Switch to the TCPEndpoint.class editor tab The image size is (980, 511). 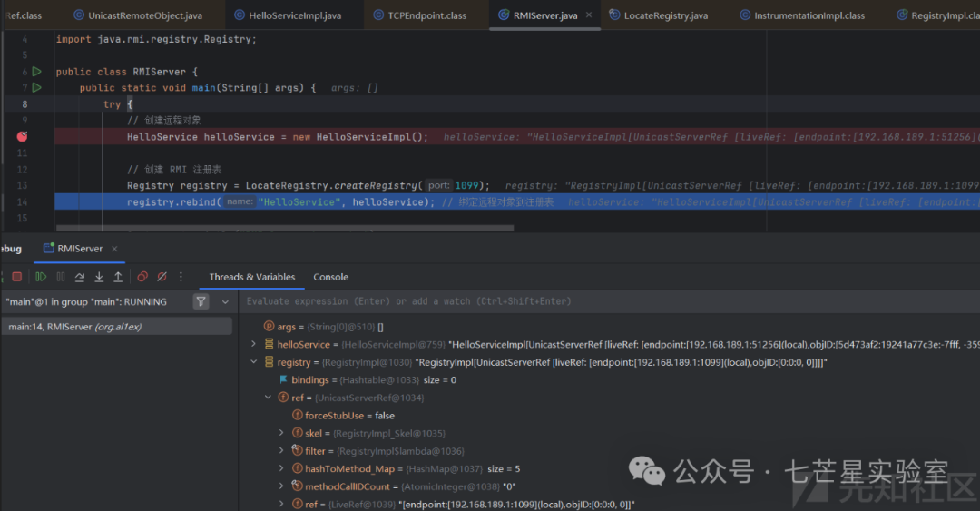tap(420, 15)
